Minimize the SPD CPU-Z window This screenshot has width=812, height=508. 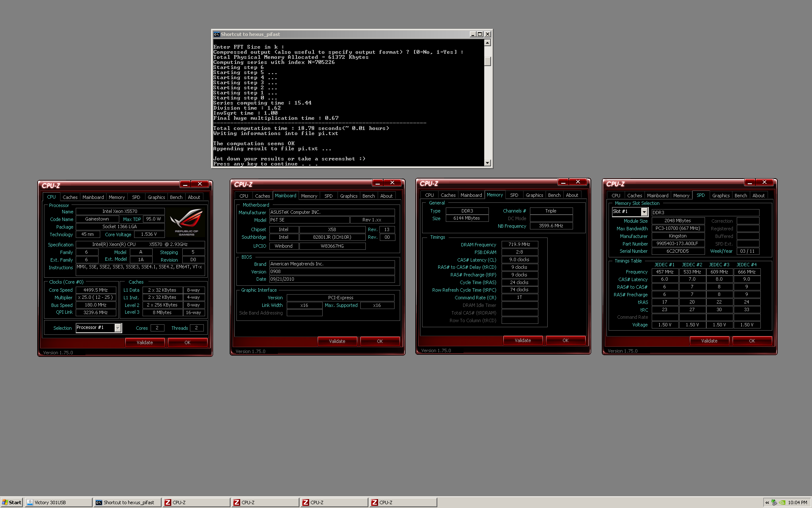pyautogui.click(x=750, y=182)
